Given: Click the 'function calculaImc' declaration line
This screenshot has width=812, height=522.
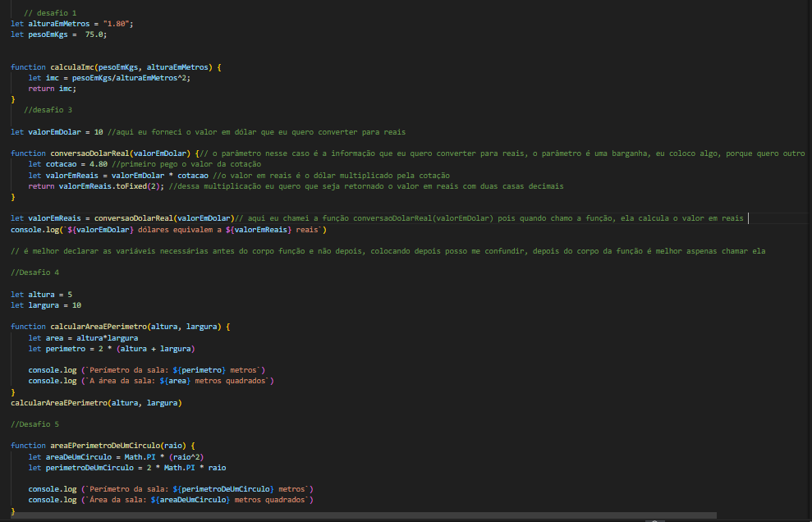Looking at the screenshot, I should pyautogui.click(x=116, y=67).
